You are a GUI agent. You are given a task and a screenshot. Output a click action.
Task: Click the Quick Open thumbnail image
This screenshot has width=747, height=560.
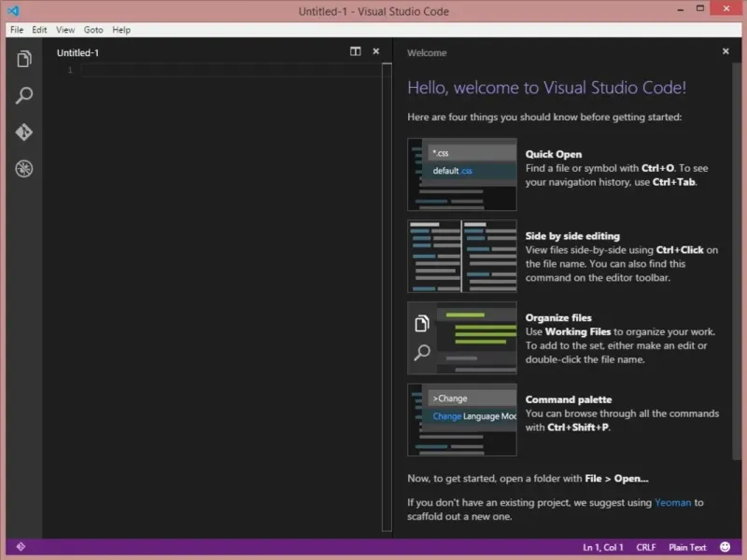click(462, 175)
